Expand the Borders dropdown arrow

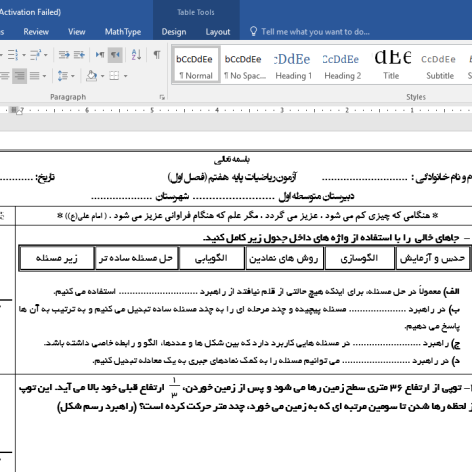(x=126, y=76)
